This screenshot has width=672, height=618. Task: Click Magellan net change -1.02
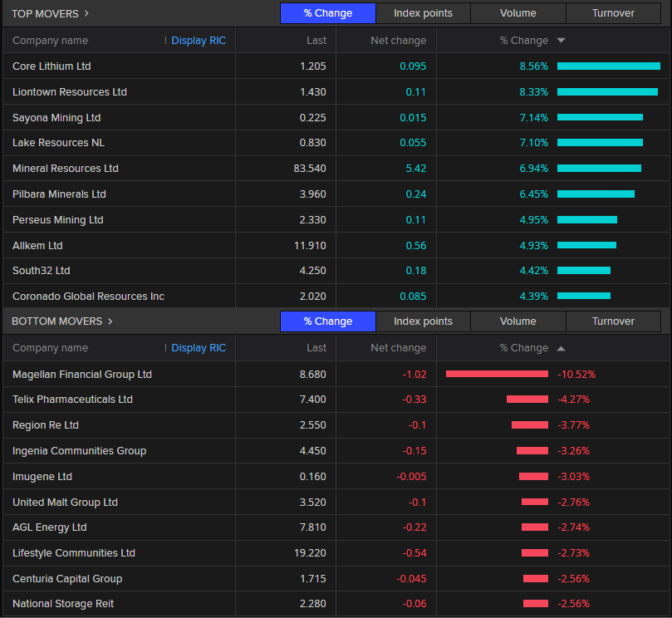tap(414, 374)
